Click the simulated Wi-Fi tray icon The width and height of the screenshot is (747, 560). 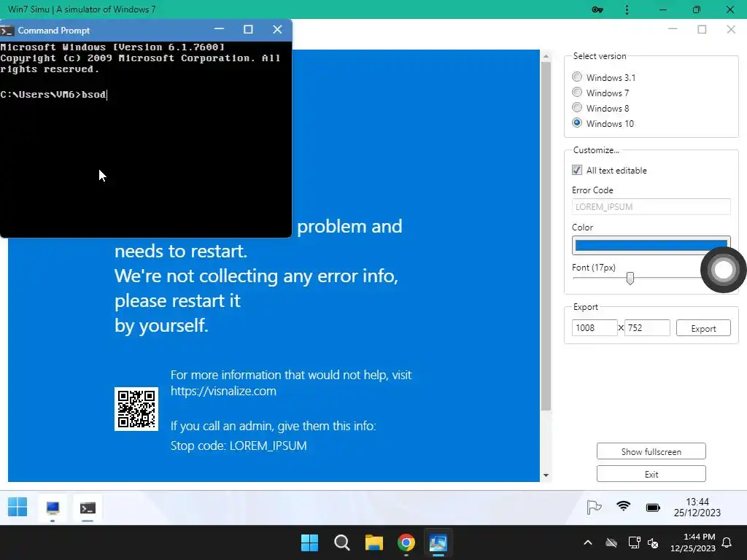click(x=623, y=507)
